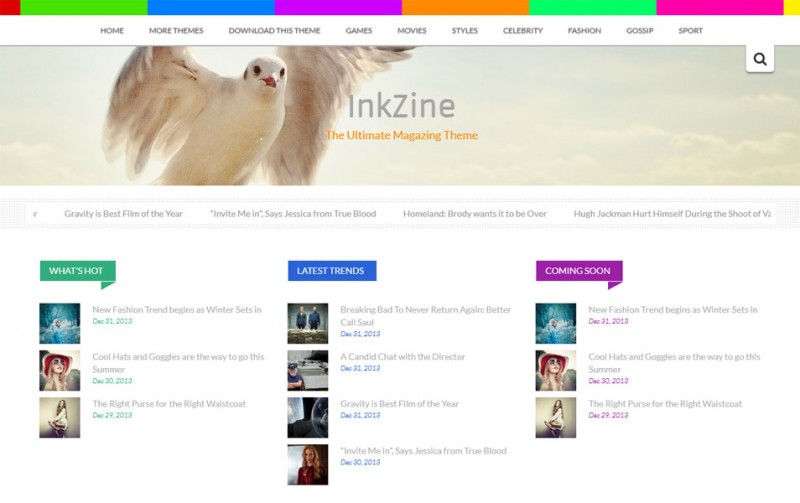Open New Fashion Trend article under Coming Soon
The width and height of the screenshot is (800, 503).
coord(672,310)
